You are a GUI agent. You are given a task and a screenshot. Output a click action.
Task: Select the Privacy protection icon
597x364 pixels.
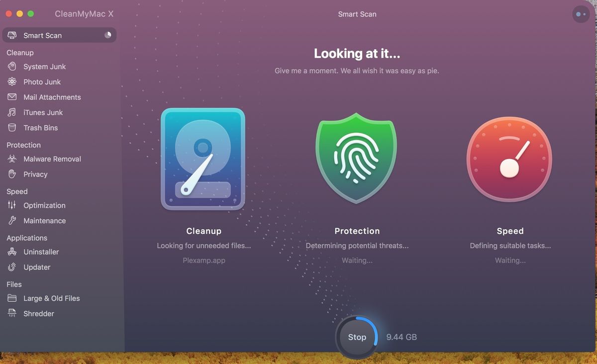pyautogui.click(x=13, y=174)
